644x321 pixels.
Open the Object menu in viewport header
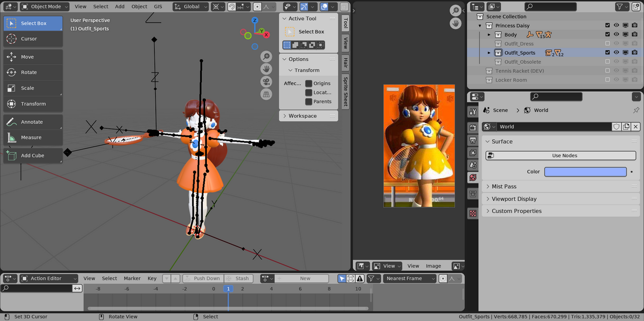[x=139, y=7]
